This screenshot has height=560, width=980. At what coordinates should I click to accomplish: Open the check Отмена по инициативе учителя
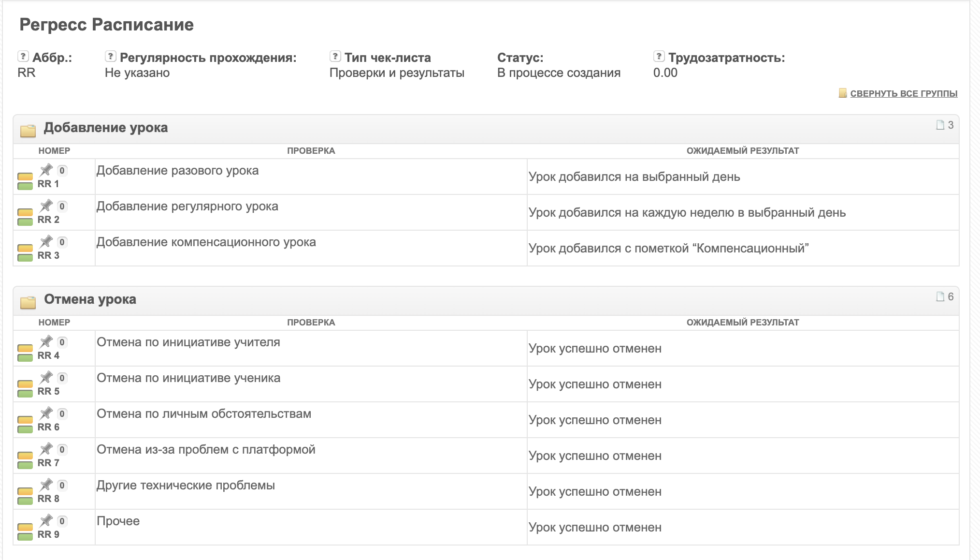[x=188, y=342]
